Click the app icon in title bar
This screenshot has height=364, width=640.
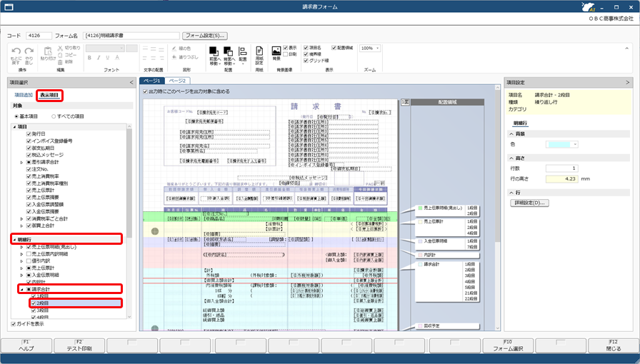pyautogui.click(x=8, y=7)
